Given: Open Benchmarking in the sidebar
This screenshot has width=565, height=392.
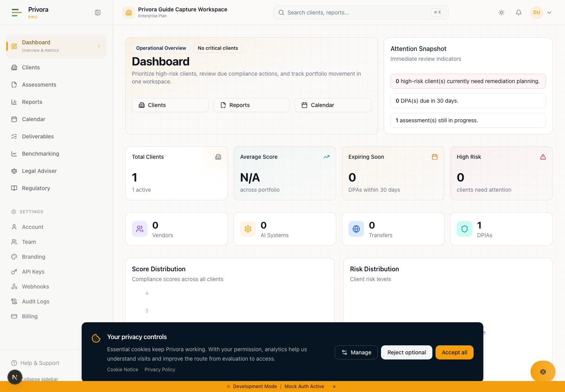Looking at the screenshot, I should click(x=56, y=154).
